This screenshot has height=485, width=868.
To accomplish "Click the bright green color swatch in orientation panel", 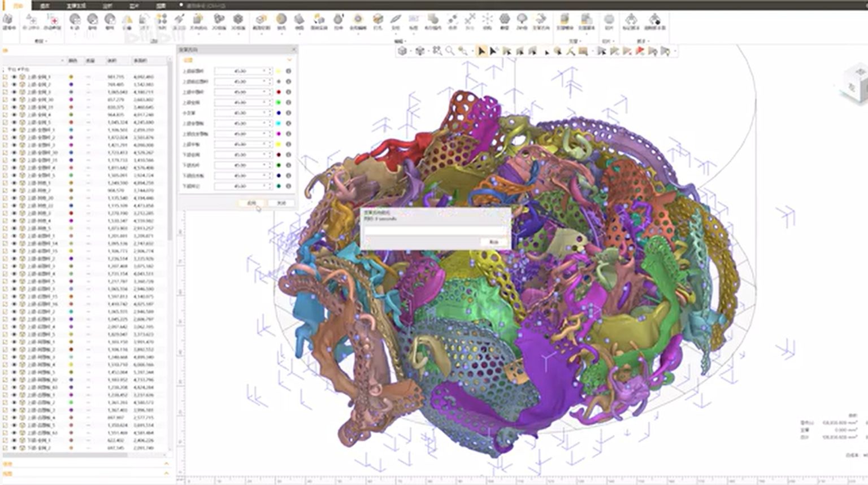I will coord(279,102).
